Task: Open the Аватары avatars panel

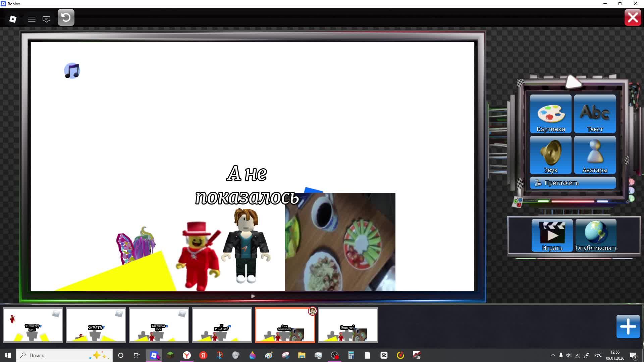Action: [595, 155]
